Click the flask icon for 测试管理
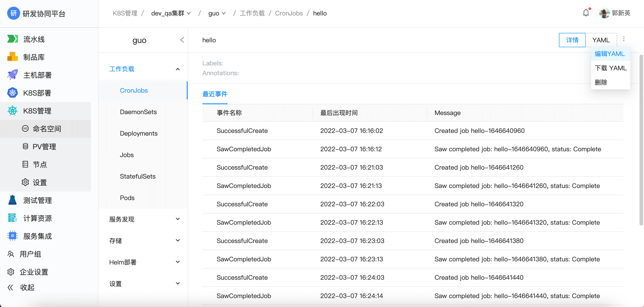This screenshot has height=307, width=644. click(13, 200)
